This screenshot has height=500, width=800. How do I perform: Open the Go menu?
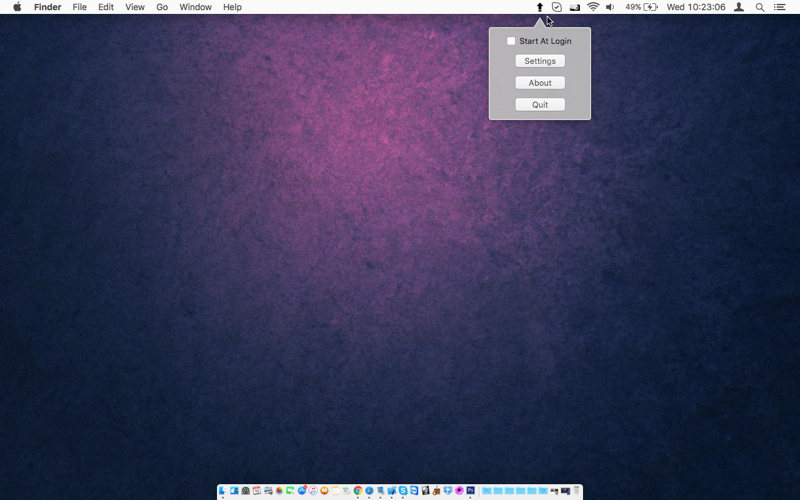(x=162, y=7)
